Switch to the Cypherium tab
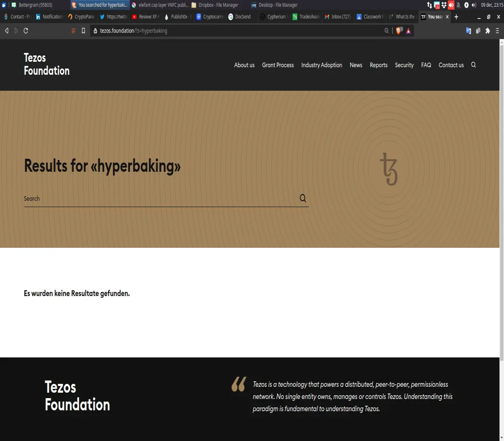 pos(274,17)
